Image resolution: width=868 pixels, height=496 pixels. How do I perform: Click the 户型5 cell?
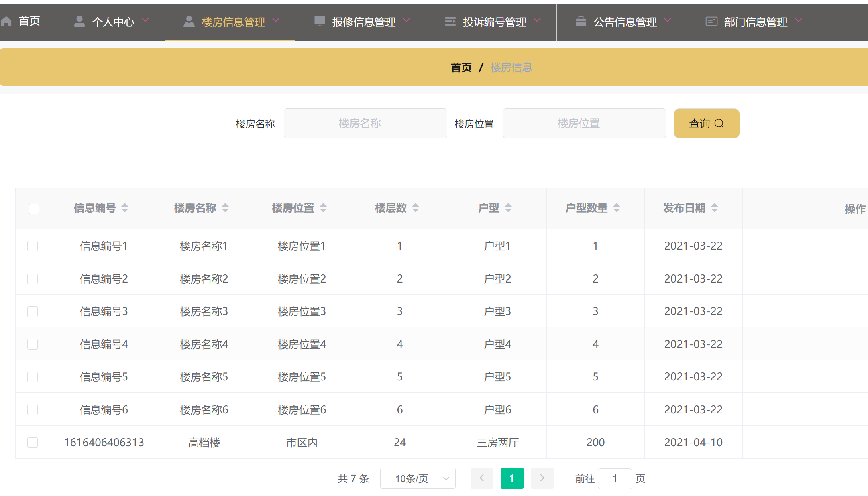click(497, 377)
